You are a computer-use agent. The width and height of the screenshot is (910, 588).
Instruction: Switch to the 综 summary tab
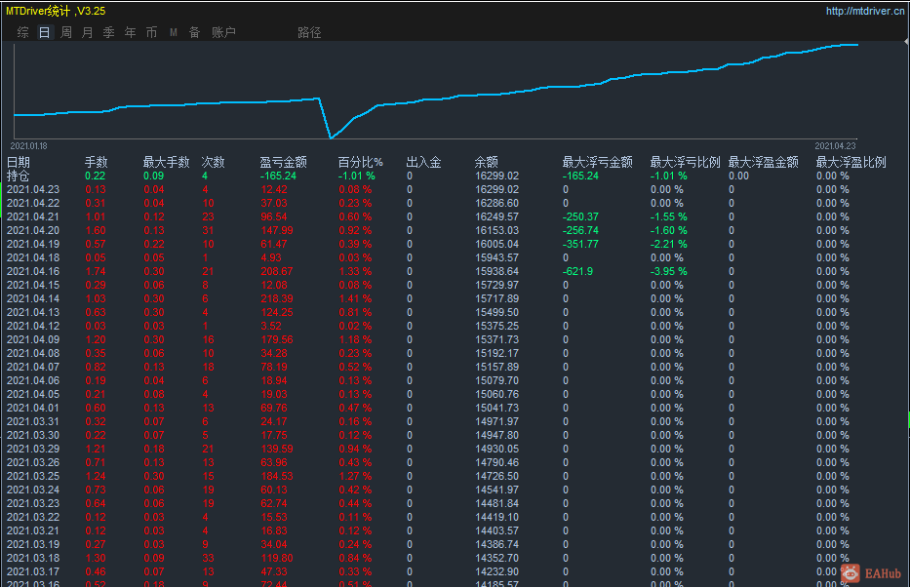22,32
